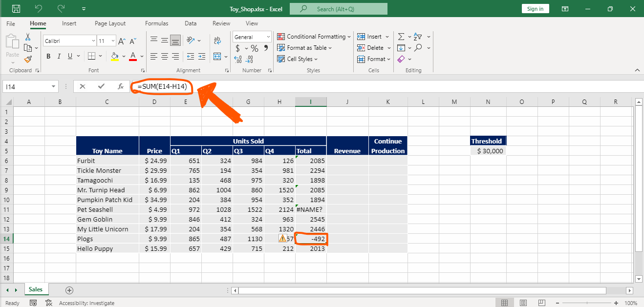644x307 pixels.
Task: Click the Decrease Decimal icon
Action: pyautogui.click(x=250, y=60)
